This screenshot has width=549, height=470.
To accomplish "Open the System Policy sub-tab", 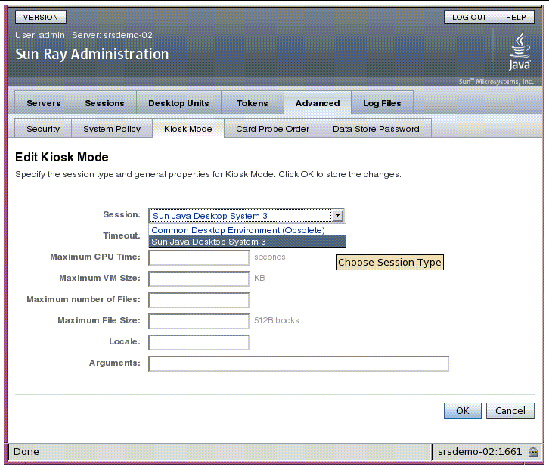I will click(x=112, y=129).
